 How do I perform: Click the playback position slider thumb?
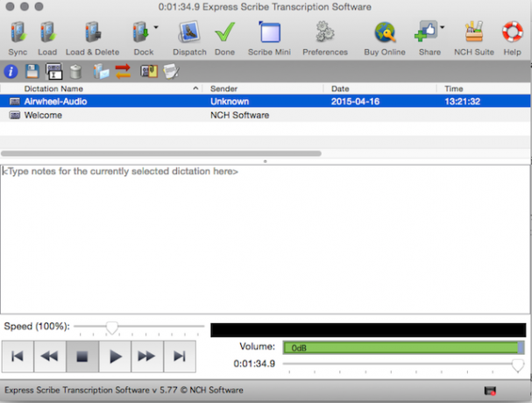click(518, 365)
